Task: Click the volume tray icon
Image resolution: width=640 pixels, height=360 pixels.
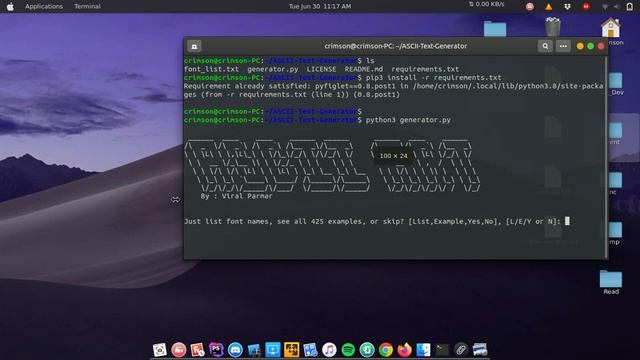Action: click(617, 7)
